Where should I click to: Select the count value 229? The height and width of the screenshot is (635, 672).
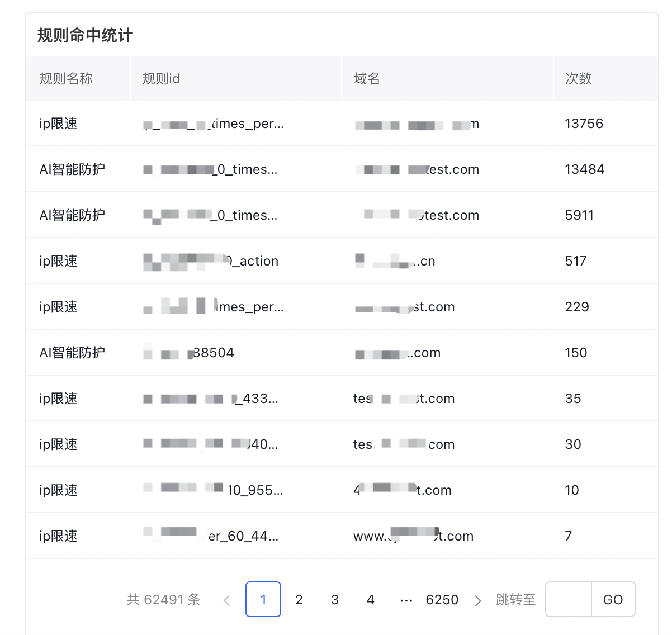point(577,307)
